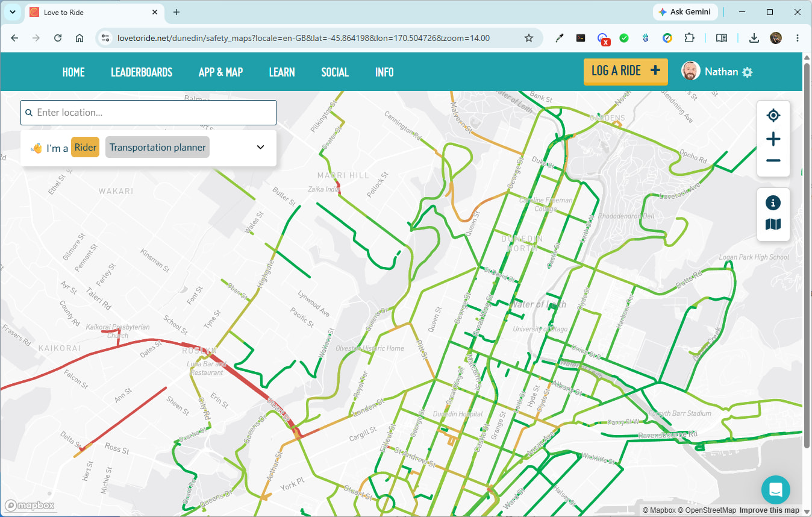The height and width of the screenshot is (517, 812).
Task: Open the map style layers icon
Action: pos(773,225)
